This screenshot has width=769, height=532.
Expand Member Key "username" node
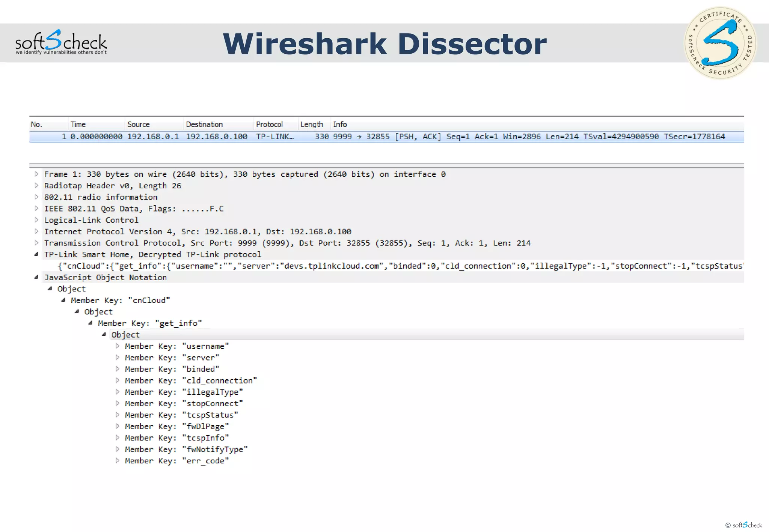pos(117,346)
